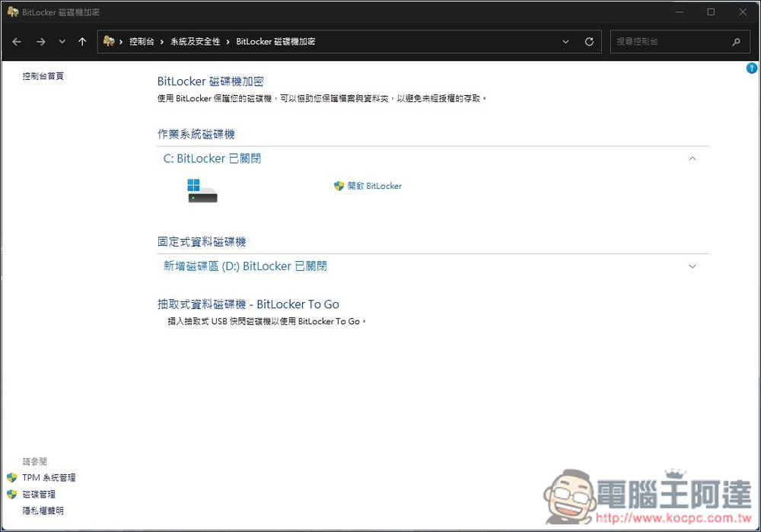This screenshot has width=761, height=532.
Task: Click the blue help question mark icon
Action: click(x=752, y=68)
